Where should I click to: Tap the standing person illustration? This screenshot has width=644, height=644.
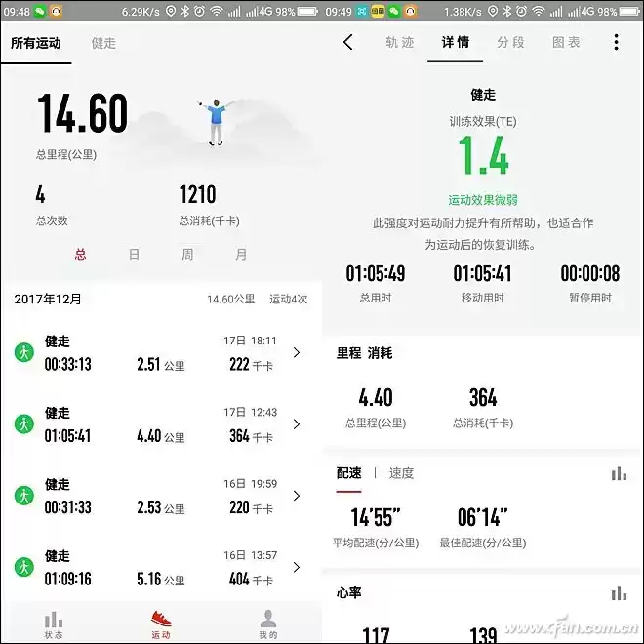216,122
